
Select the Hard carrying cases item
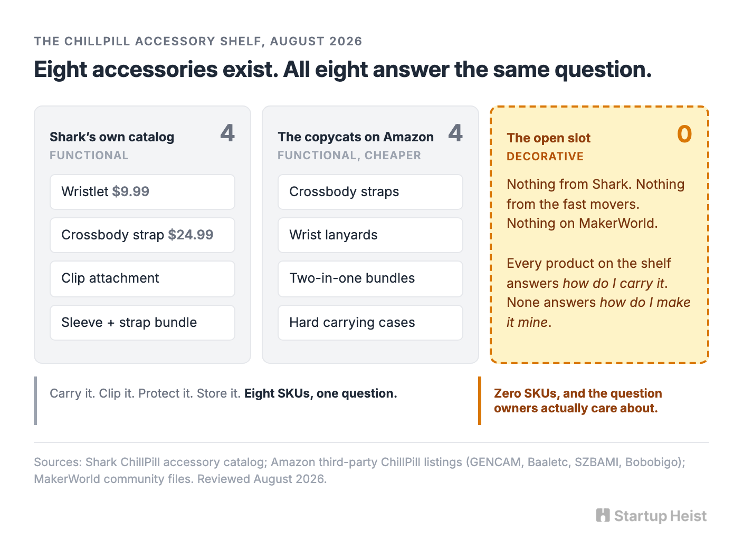(x=370, y=323)
